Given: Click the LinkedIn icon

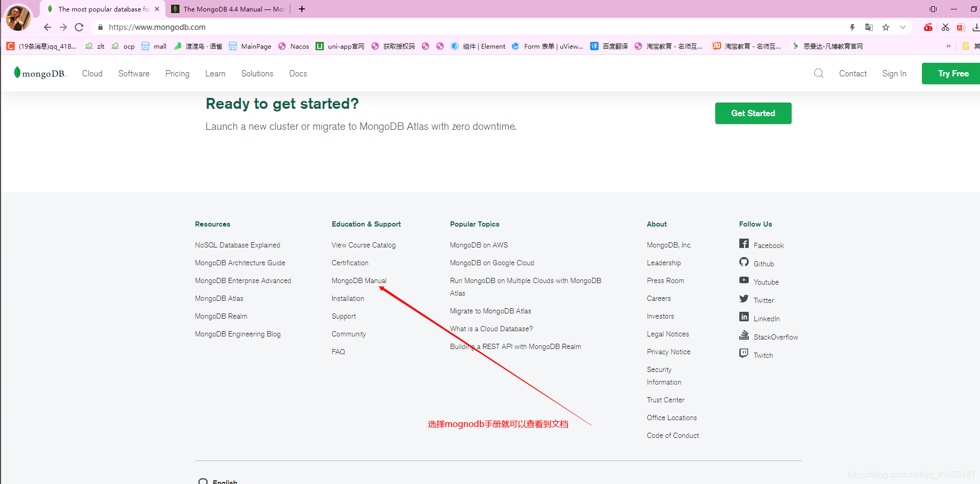Looking at the screenshot, I should pyautogui.click(x=744, y=317).
